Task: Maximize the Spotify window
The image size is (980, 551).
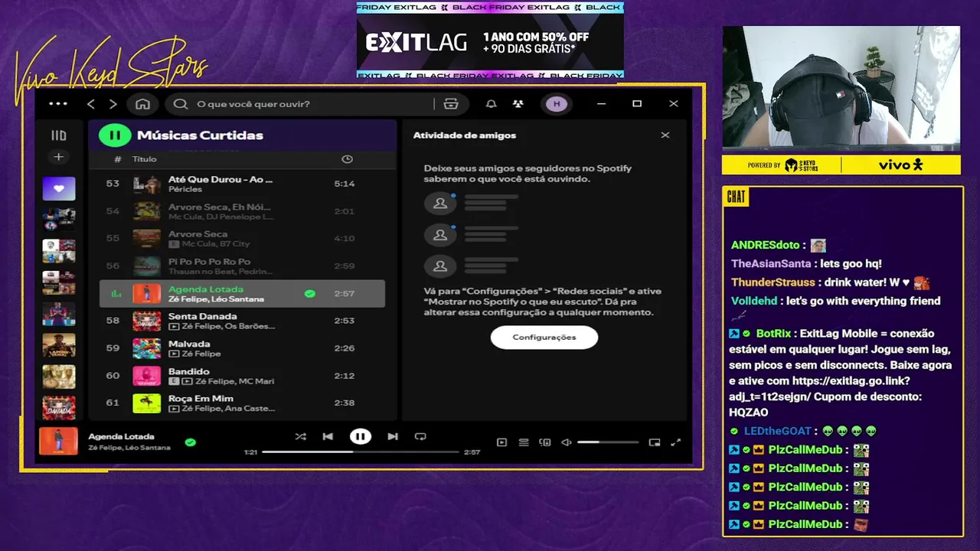Action: click(x=637, y=104)
